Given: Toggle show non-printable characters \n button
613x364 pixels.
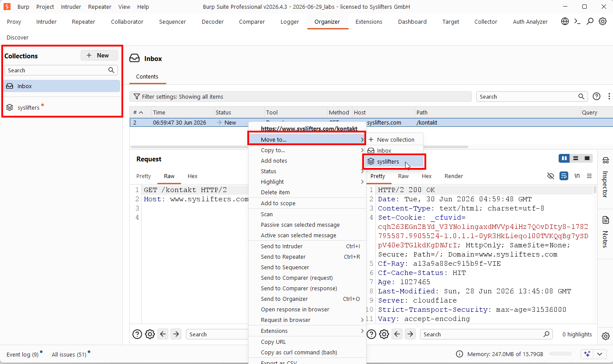Looking at the screenshot, I should click(577, 176).
